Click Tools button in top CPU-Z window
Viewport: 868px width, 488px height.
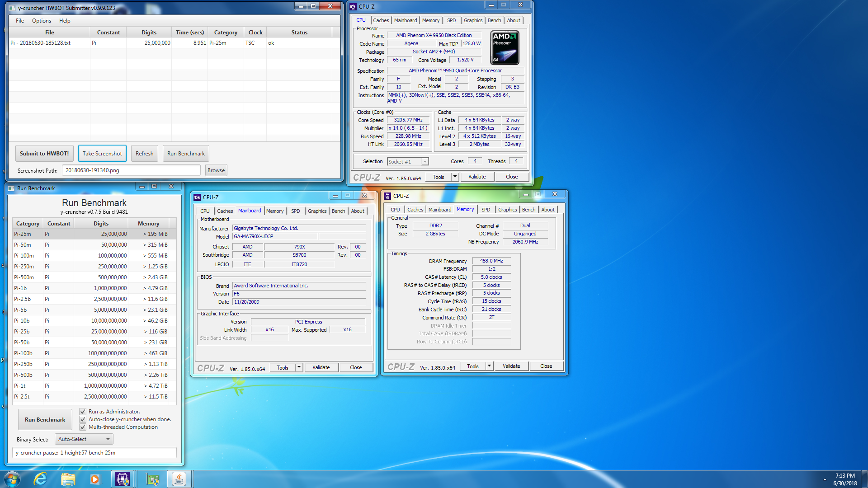pos(439,177)
